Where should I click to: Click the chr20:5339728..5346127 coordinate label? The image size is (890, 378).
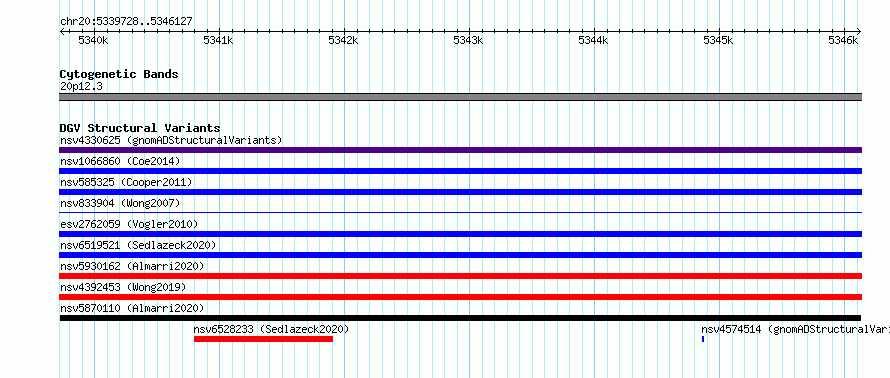126,22
